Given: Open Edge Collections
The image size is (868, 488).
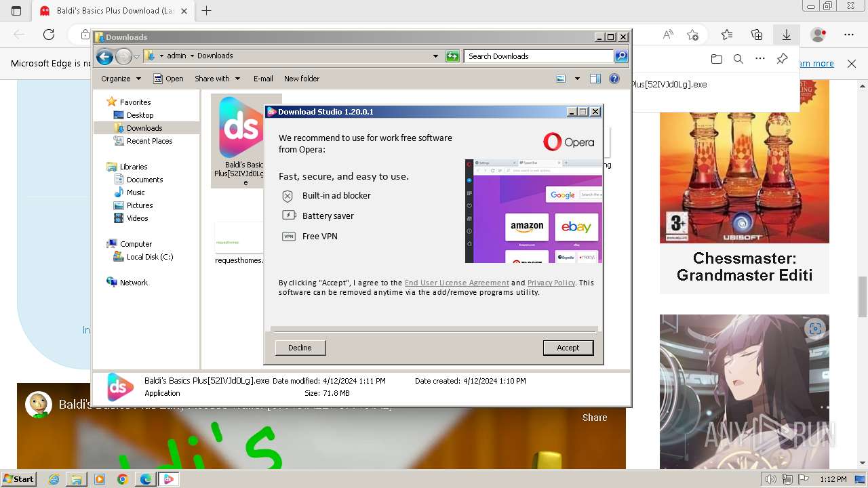Looking at the screenshot, I should 757,35.
